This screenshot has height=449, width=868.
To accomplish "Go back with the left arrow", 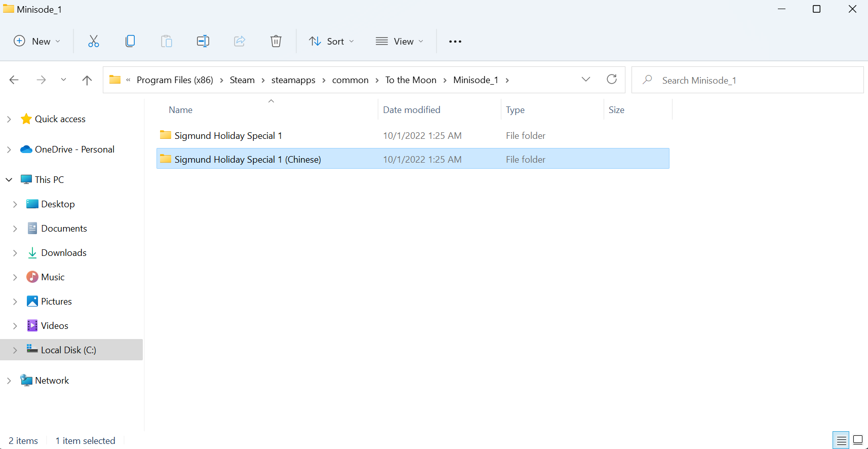I will tap(14, 80).
